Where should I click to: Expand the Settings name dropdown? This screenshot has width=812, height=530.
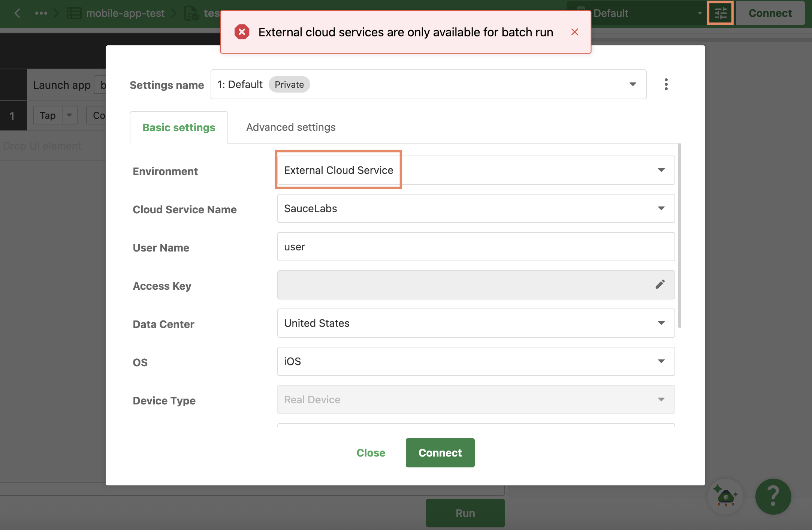pos(428,84)
